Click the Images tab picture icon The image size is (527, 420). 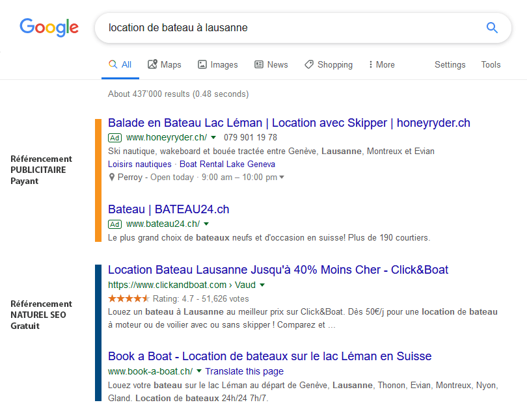202,64
